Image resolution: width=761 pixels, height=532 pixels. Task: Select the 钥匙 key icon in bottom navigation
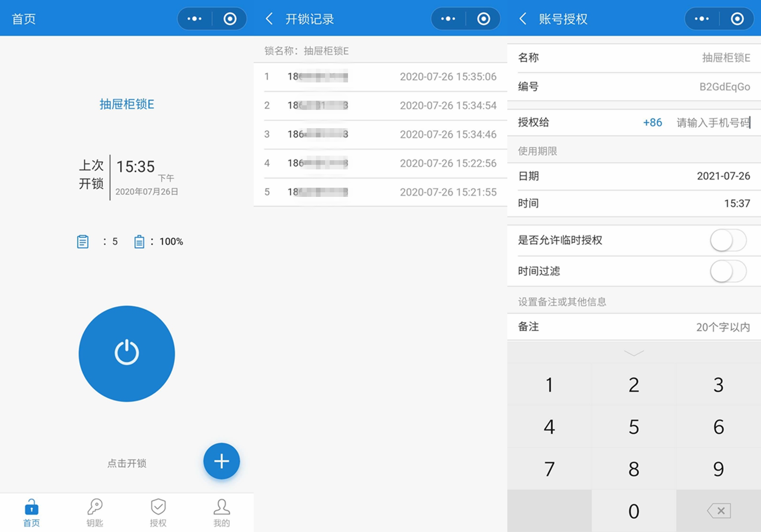[x=95, y=511]
